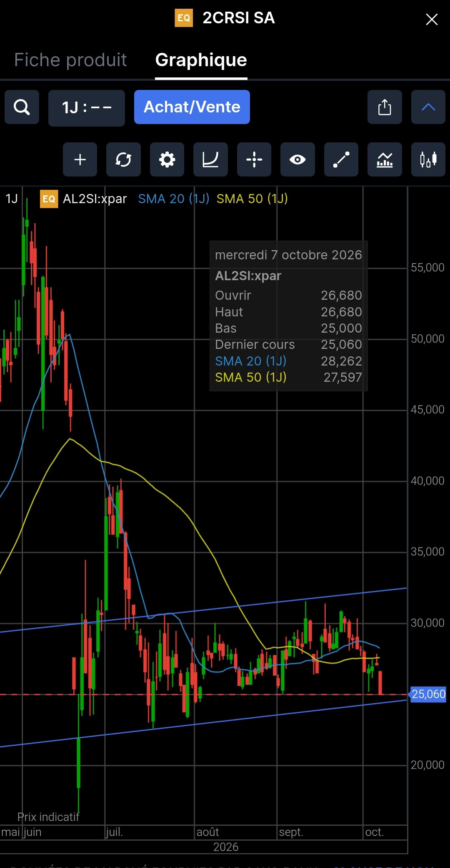Toggle visibility with the eye icon

tap(297, 159)
